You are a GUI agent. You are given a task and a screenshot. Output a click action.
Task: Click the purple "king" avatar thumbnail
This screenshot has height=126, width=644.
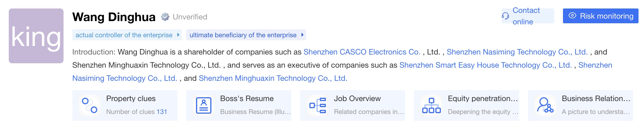[x=36, y=36]
